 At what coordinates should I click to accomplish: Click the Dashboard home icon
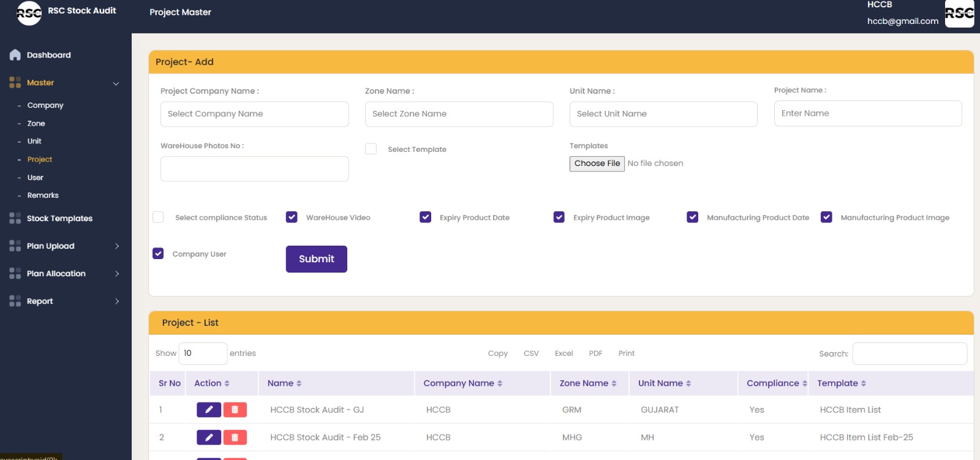coord(15,55)
